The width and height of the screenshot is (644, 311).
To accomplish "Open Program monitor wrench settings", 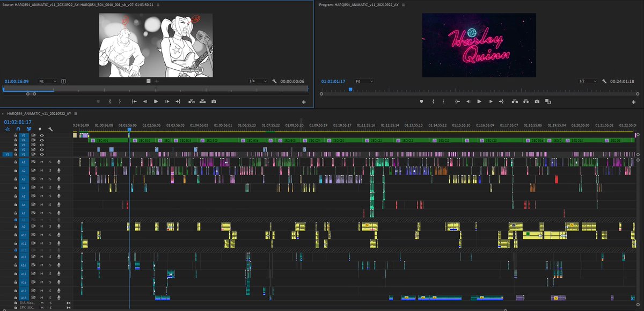I will pyautogui.click(x=604, y=81).
